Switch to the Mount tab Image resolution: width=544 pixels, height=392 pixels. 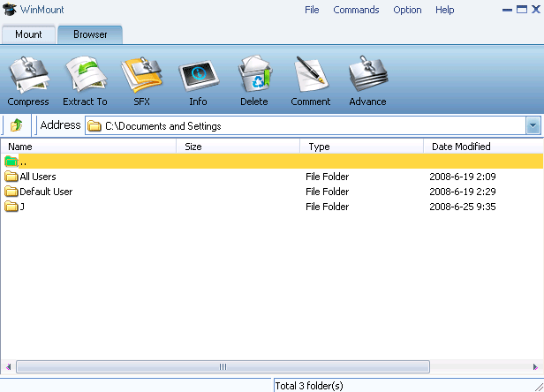28,34
